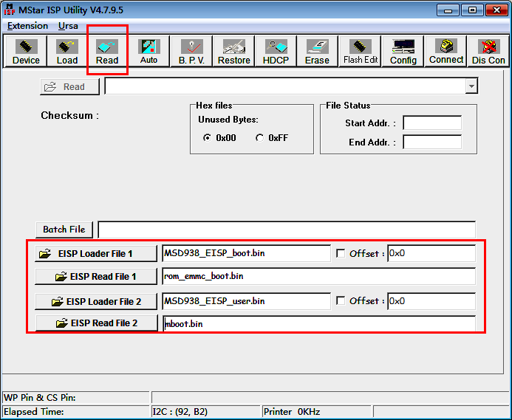The width and height of the screenshot is (512, 420).
Task: Click the Batch File button
Action: (x=64, y=230)
